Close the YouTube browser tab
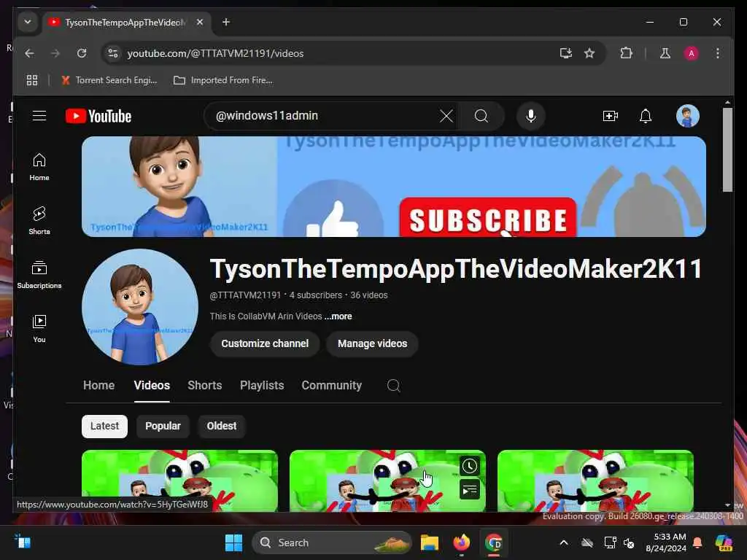The height and width of the screenshot is (560, 747). (x=200, y=22)
